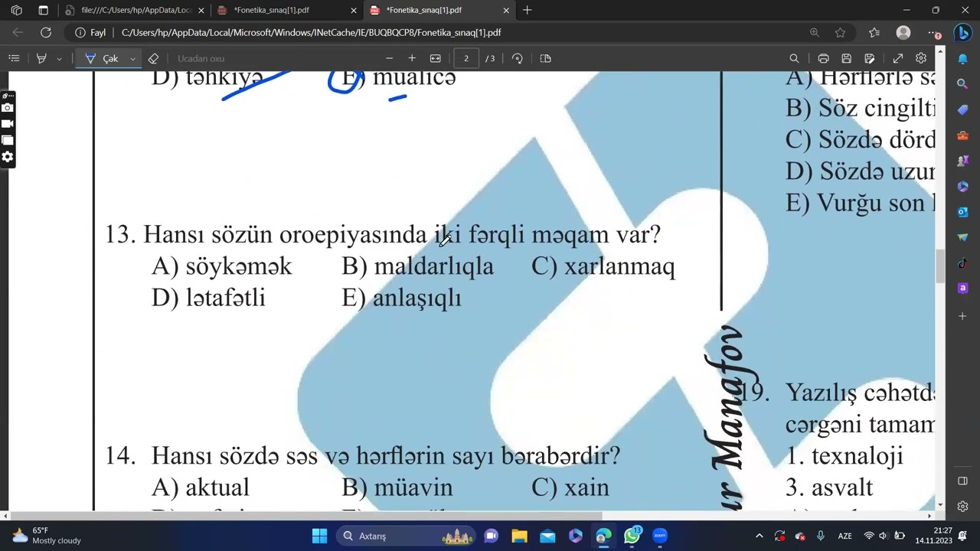
Task: Click the horizontal scrollbar at bottom
Action: click(305, 515)
